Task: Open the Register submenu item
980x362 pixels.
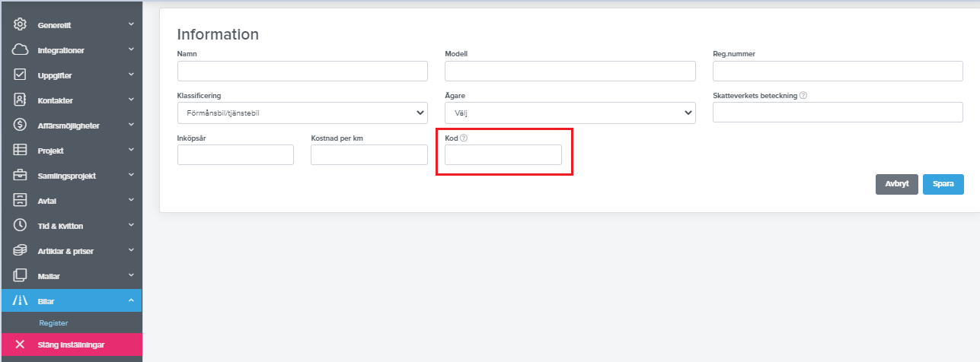Action: pos(53,323)
